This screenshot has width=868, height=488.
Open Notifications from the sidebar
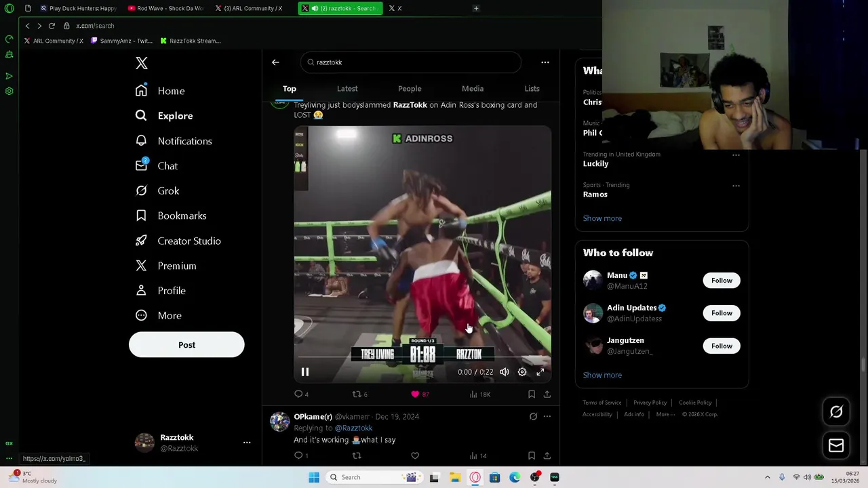tap(174, 141)
